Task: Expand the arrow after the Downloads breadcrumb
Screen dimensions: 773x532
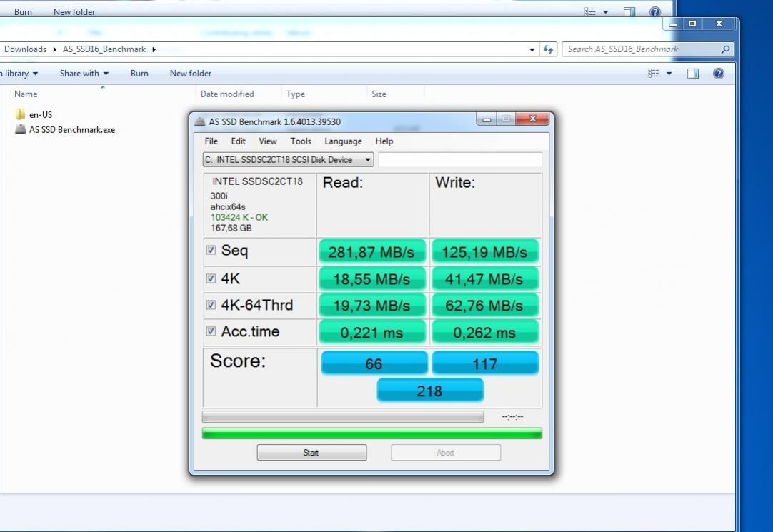Action: coord(54,49)
